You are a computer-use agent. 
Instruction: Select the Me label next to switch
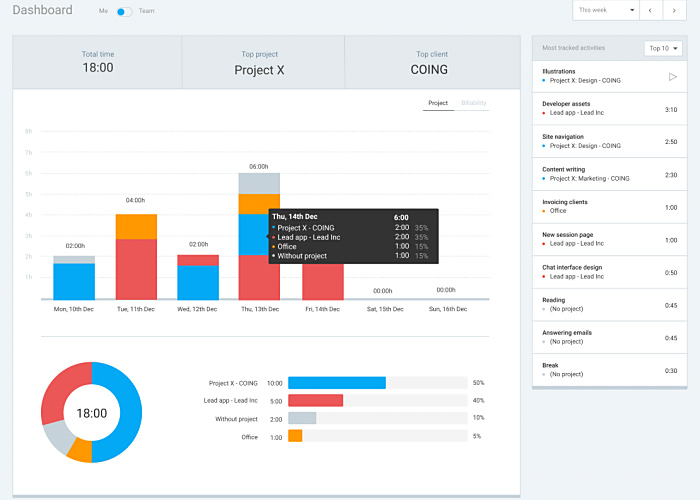point(104,11)
